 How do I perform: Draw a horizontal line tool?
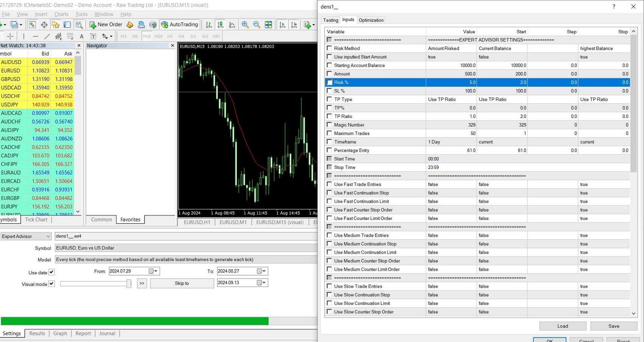[35, 36]
